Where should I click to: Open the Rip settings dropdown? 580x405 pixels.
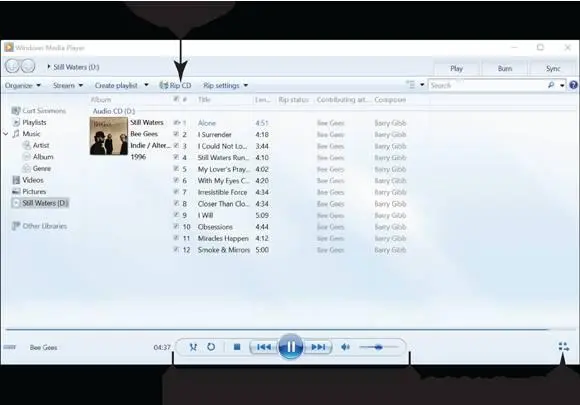tap(225, 85)
